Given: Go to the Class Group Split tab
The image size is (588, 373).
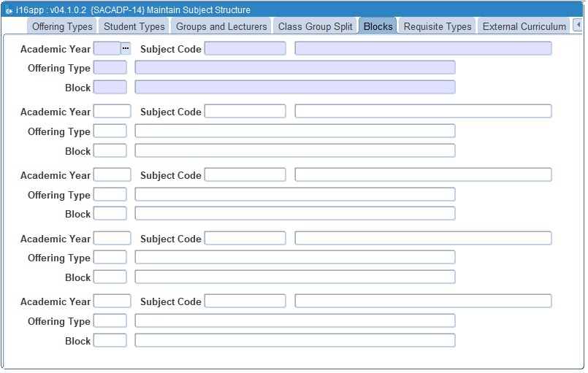Looking at the screenshot, I should [x=315, y=26].
